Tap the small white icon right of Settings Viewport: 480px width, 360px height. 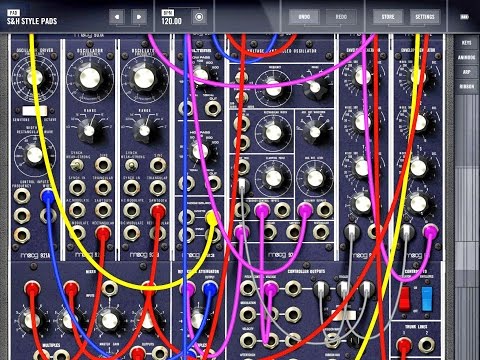(465, 17)
